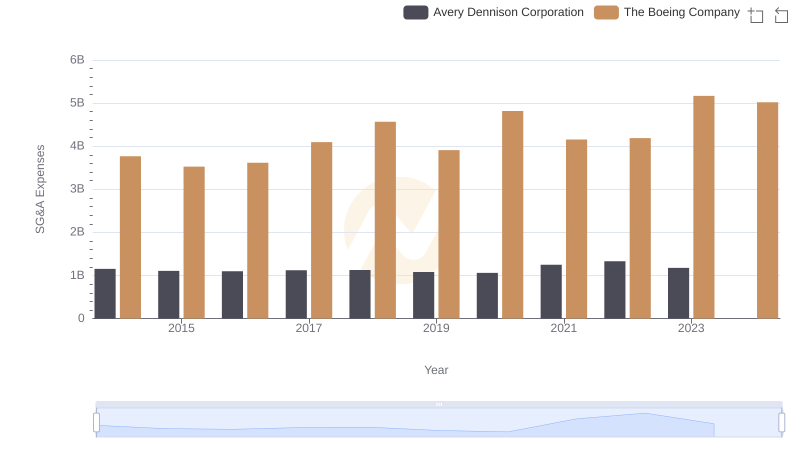
Task: Click the 1B y-axis label
Action: 77,275
